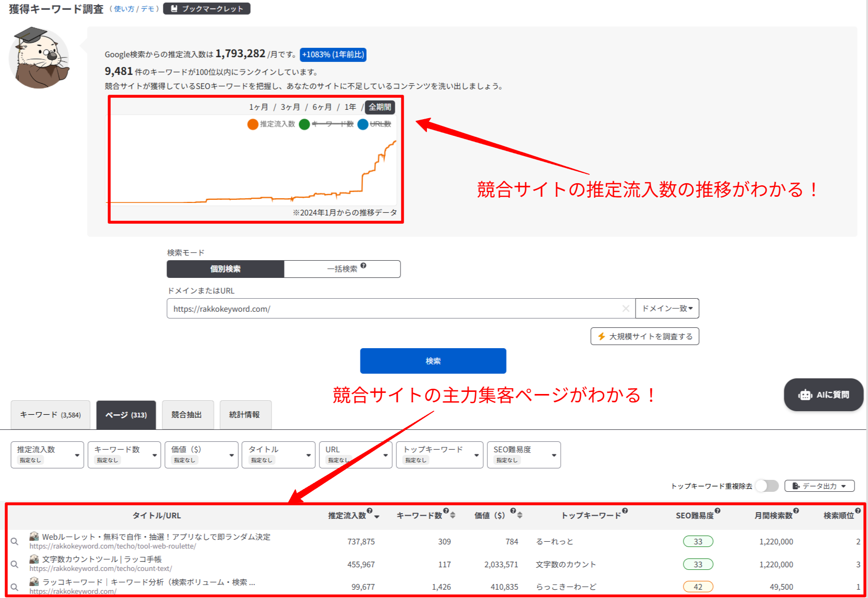
Task: Toggle the orange 推定流入数 legend swatch
Action: tap(253, 124)
